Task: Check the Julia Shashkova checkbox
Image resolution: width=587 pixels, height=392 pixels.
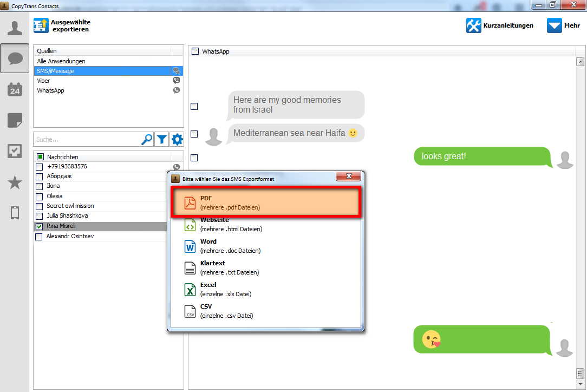Action: [40, 216]
